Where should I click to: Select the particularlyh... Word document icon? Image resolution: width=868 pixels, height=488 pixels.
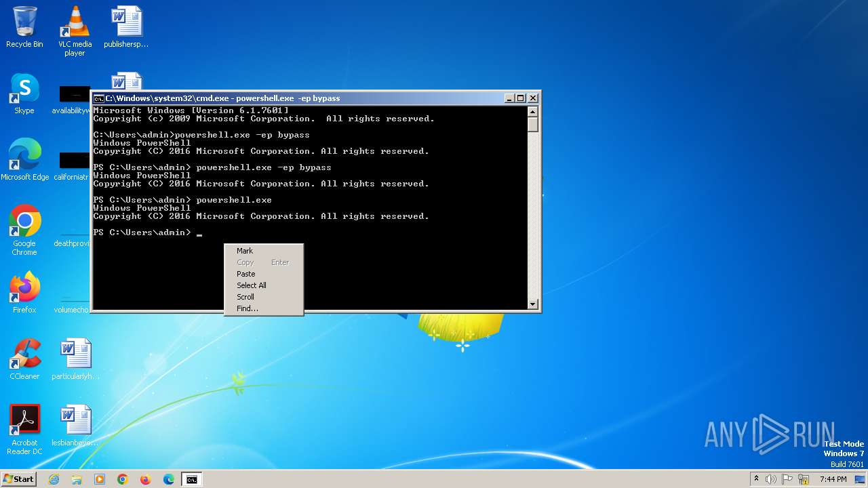(75, 359)
